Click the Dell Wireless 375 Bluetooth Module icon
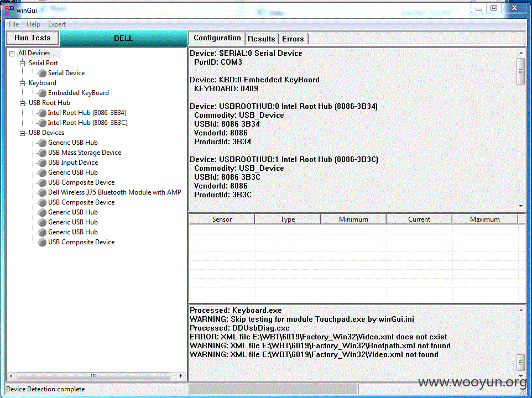The image size is (532, 398). (x=43, y=192)
